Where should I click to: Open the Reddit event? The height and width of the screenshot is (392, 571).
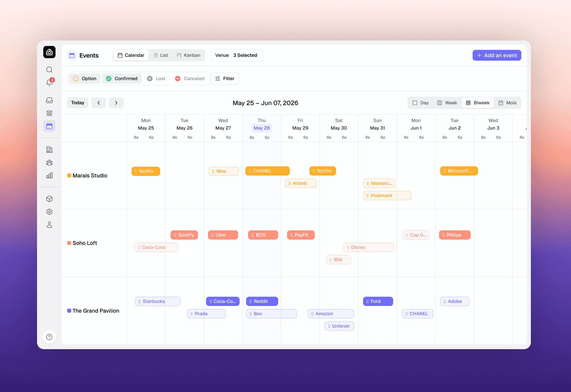click(x=262, y=301)
